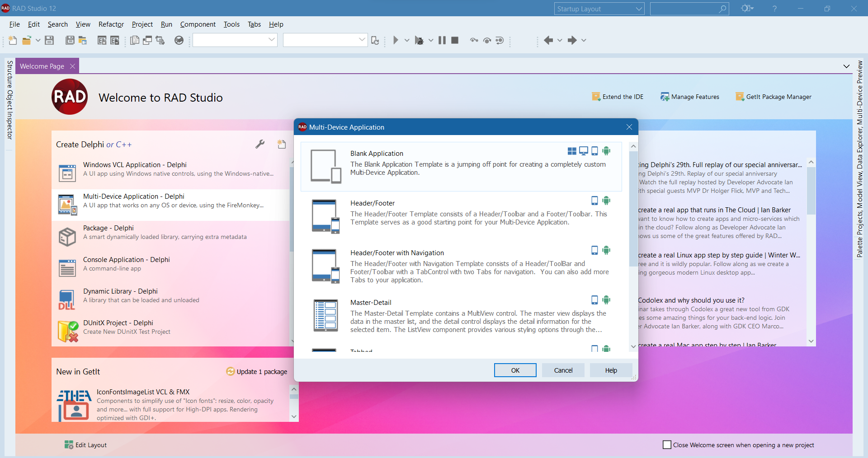Click Cancel in the template dialog
The image size is (868, 458).
pos(563,370)
